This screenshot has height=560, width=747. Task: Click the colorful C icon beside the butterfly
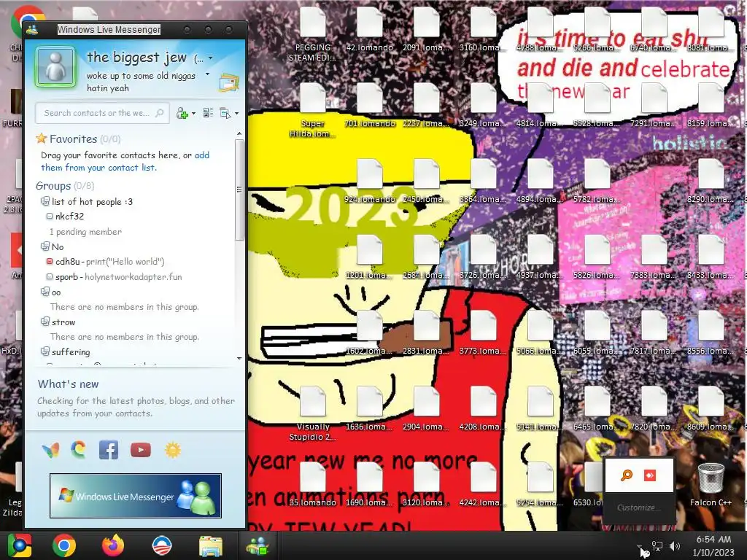coord(79,449)
